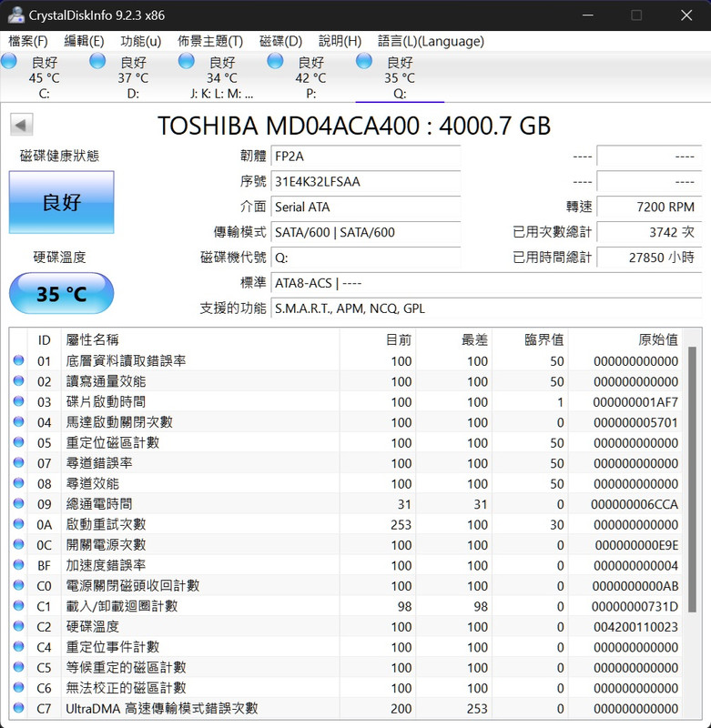Click the 35 °C temperature button
This screenshot has width=711, height=728.
click(x=61, y=293)
